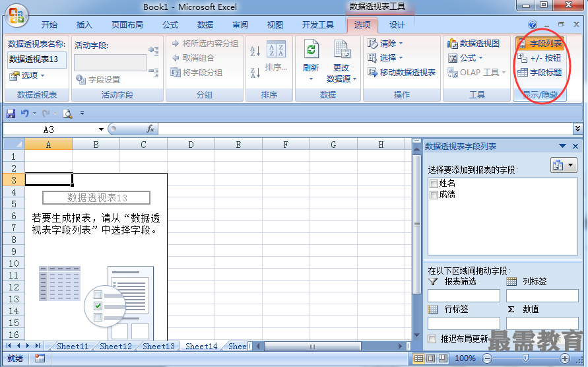Viewport: 588px width, 367px height.
Task: Open the 数据 (Data) ribbon tab
Action: (205, 25)
